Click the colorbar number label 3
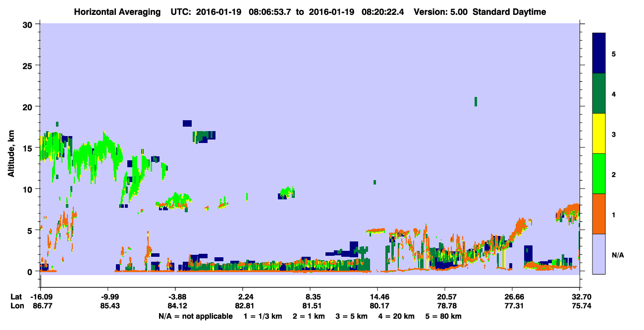 pos(614,134)
